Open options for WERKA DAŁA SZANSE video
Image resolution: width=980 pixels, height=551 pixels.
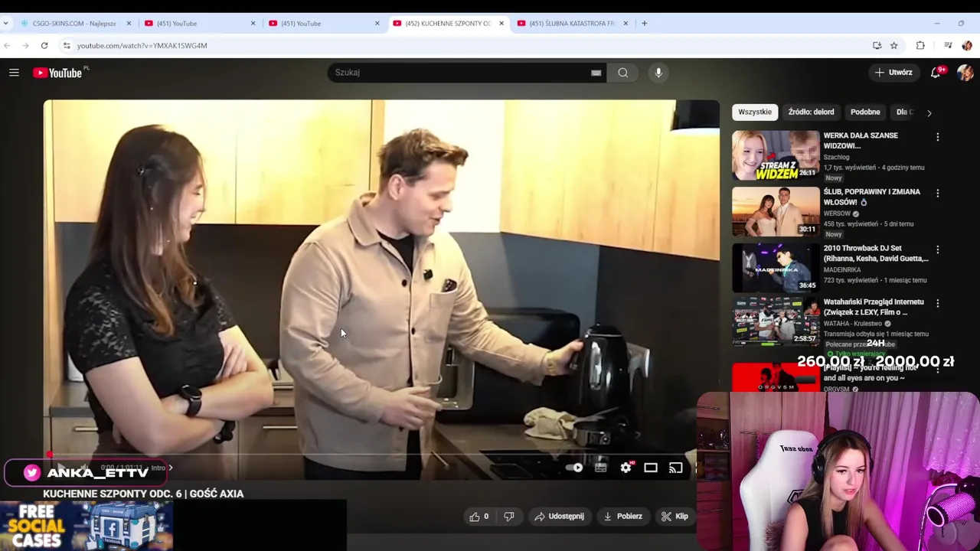(938, 137)
